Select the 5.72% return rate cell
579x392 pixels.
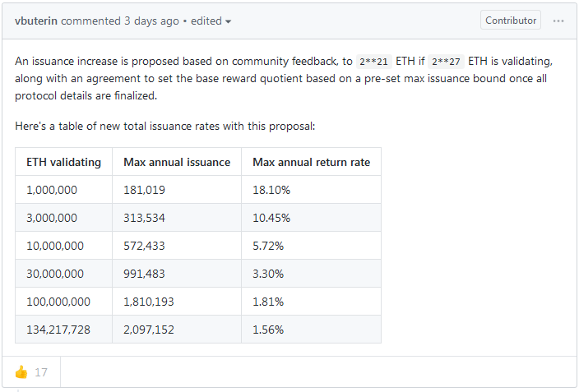pos(268,246)
